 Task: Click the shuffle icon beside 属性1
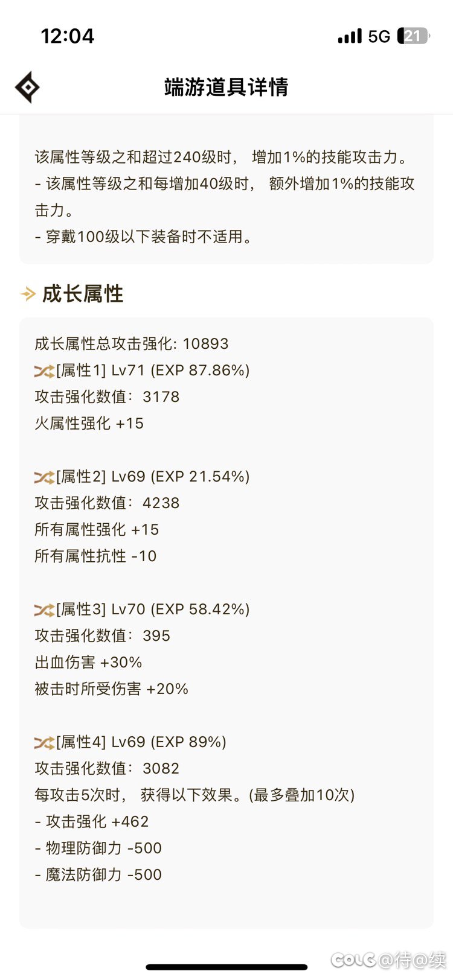44,371
